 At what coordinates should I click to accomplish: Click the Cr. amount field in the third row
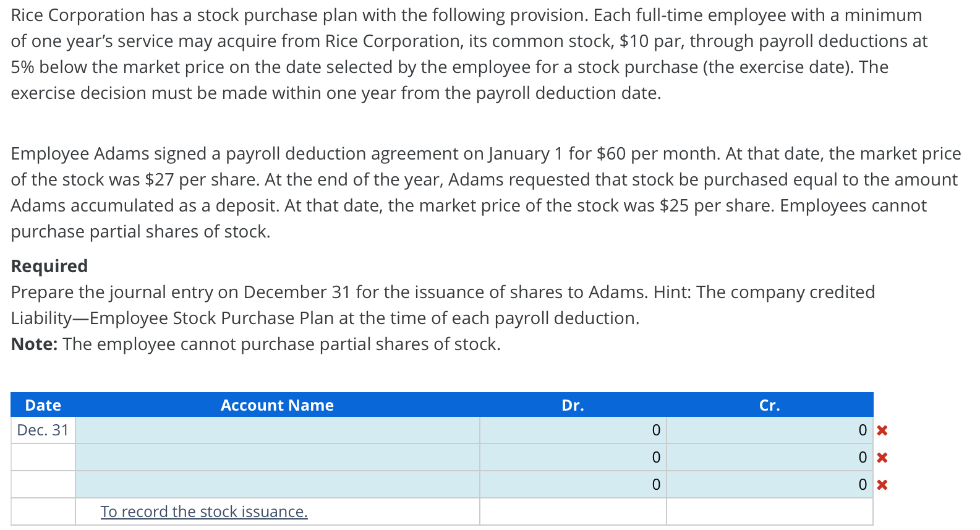pyautogui.click(x=769, y=485)
